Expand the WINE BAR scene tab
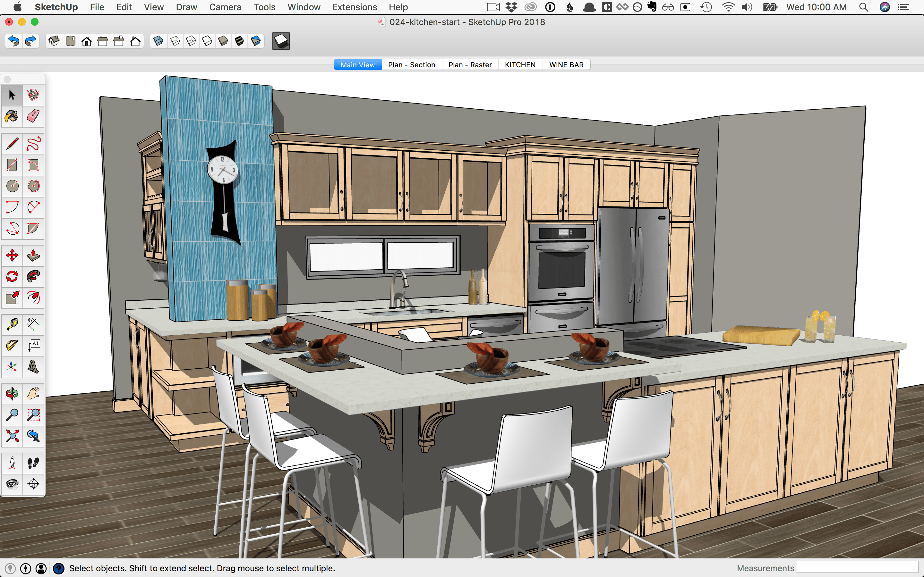924x577 pixels. [566, 64]
